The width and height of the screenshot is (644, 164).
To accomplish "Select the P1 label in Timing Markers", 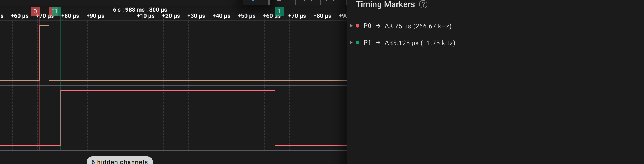I will [x=367, y=43].
